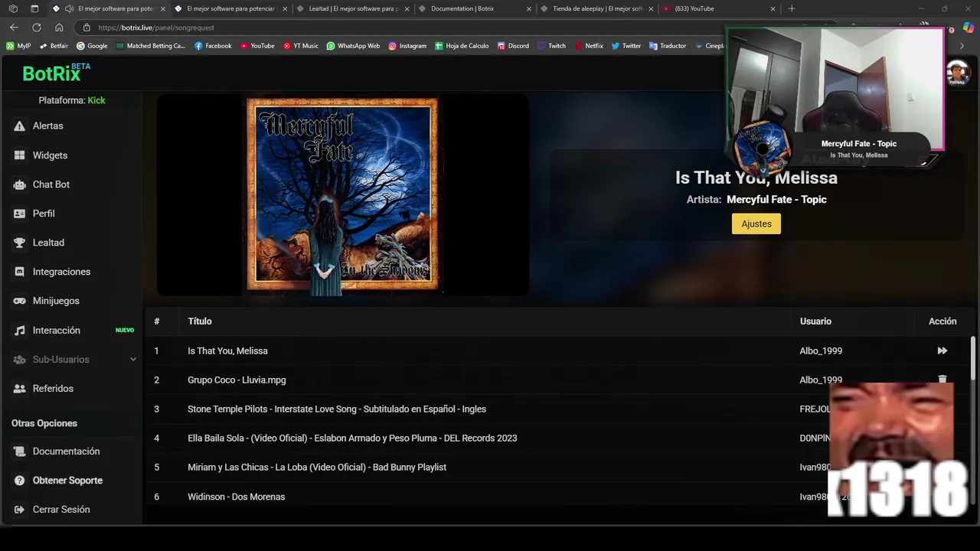This screenshot has height=551, width=980.
Task: Open the Twitter bookmark
Action: [x=626, y=46]
